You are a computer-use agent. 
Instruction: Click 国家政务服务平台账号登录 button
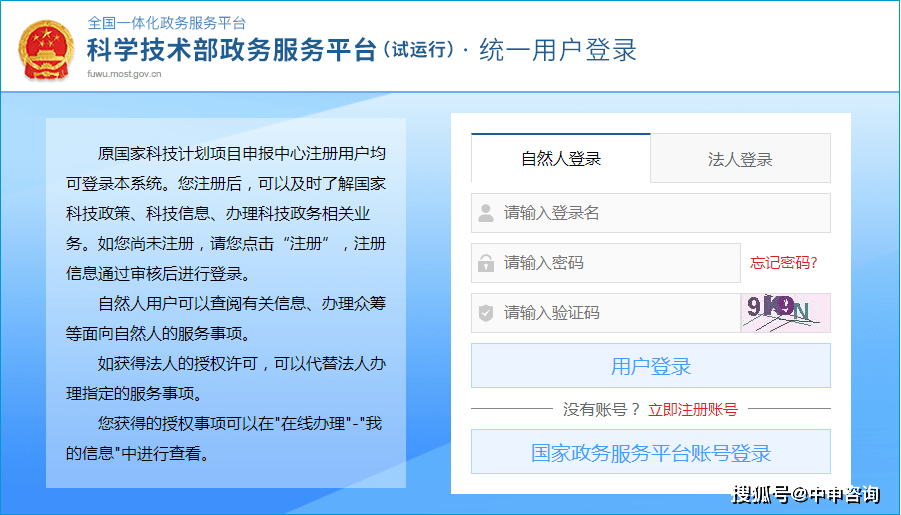[x=650, y=452]
